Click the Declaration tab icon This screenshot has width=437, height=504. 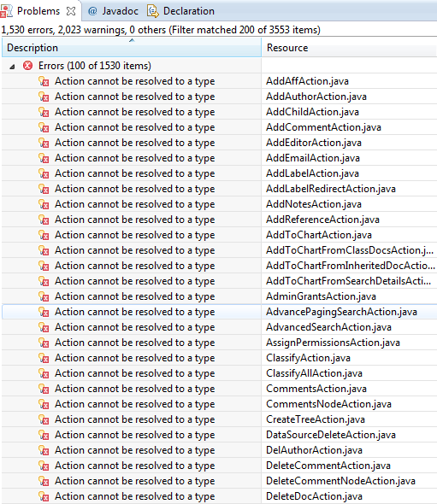[x=153, y=11]
